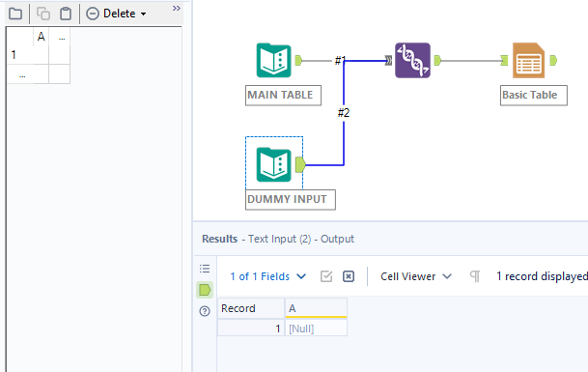Click the apply checkmark icon in Results
The height and width of the screenshot is (372, 588).
point(326,276)
